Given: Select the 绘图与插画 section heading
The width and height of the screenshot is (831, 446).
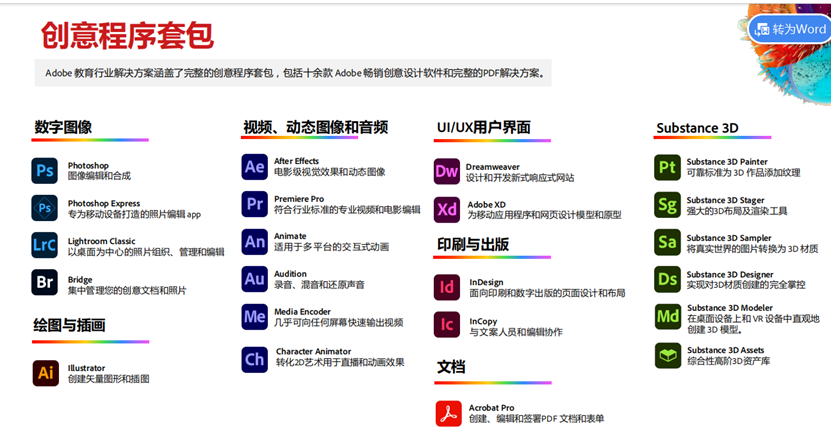Looking at the screenshot, I should [69, 325].
